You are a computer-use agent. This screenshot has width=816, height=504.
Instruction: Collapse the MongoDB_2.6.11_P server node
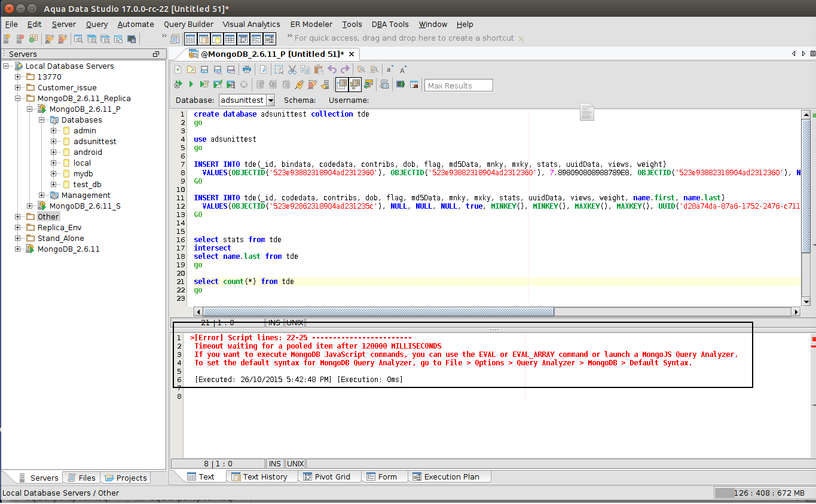point(30,109)
